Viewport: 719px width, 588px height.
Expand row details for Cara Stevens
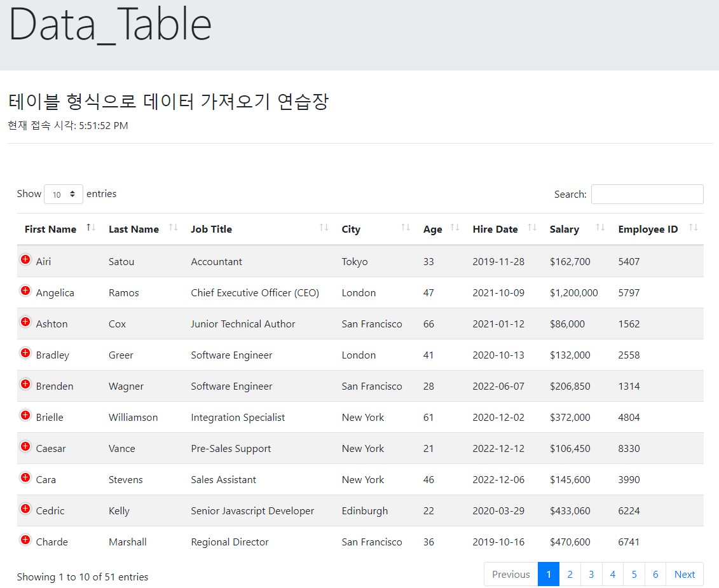point(25,479)
